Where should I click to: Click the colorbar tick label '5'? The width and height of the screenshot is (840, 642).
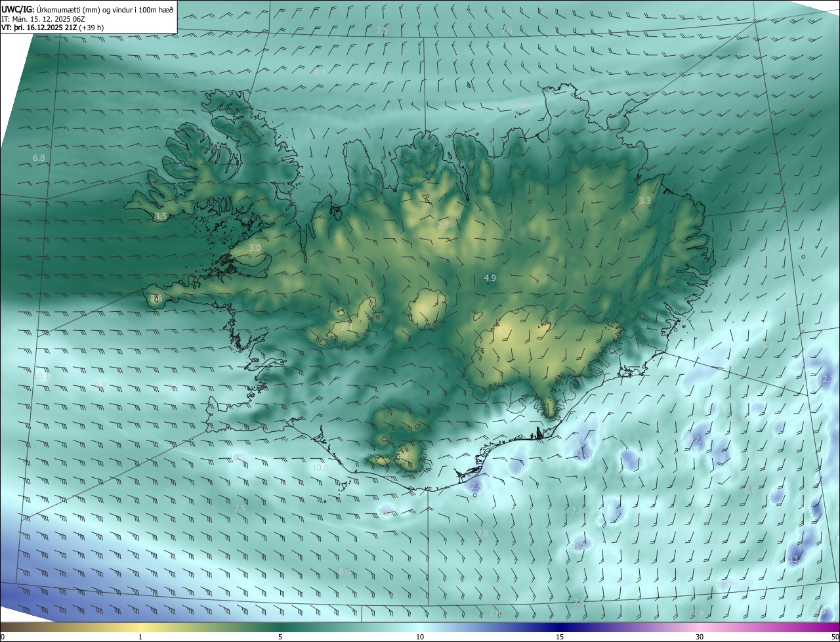[280, 637]
